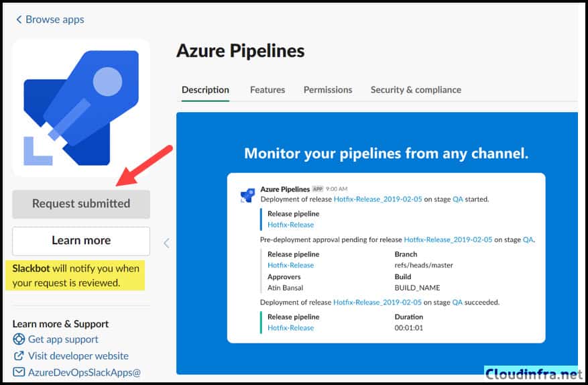Click the Azure Pipelines sender name in message
This screenshot has height=385, width=588.
pyautogui.click(x=285, y=189)
